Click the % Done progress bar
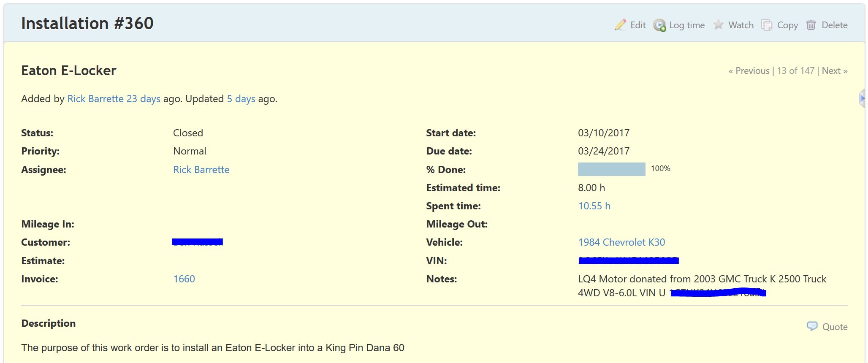 click(611, 169)
